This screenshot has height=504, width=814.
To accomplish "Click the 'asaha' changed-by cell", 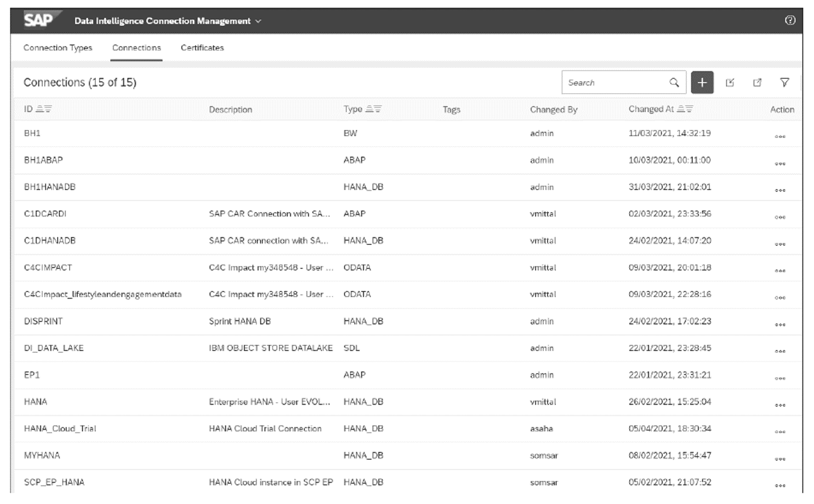I will coord(542,428).
